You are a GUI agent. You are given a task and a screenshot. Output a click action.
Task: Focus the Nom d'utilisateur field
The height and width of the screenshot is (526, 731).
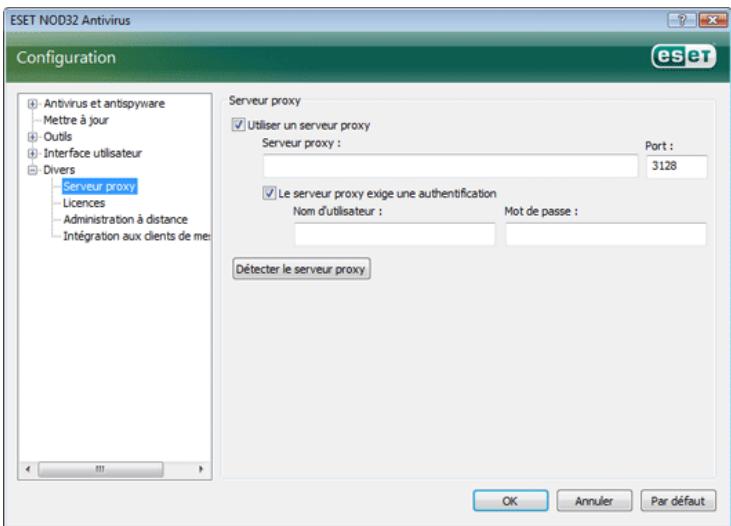[x=394, y=234]
